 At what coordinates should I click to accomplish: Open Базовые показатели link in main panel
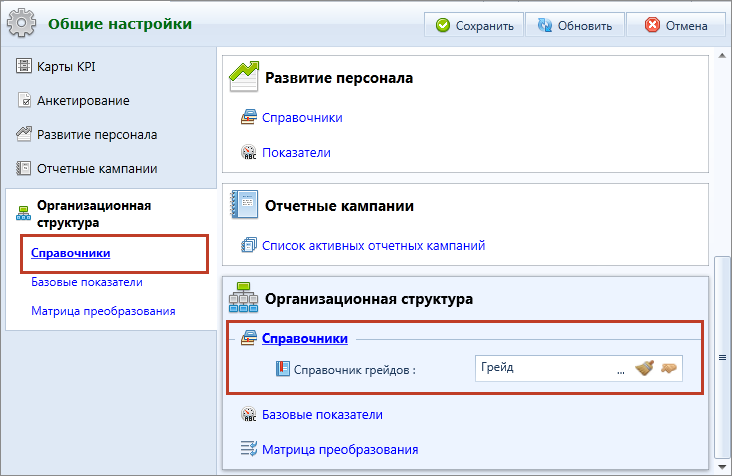pyautogui.click(x=322, y=415)
